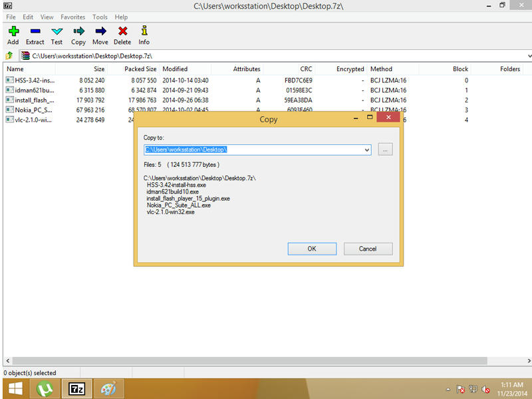
Task: Switch to 7-Zip taskbar icon
Action: 76,389
